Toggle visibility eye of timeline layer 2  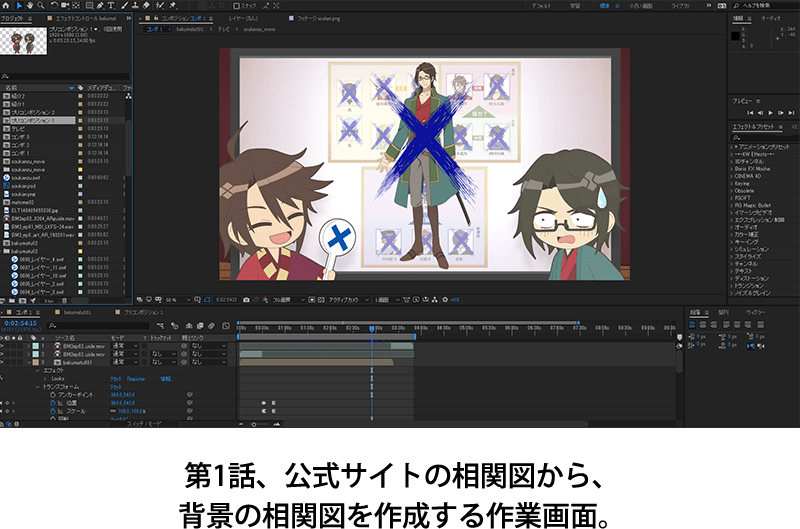click(x=2, y=354)
